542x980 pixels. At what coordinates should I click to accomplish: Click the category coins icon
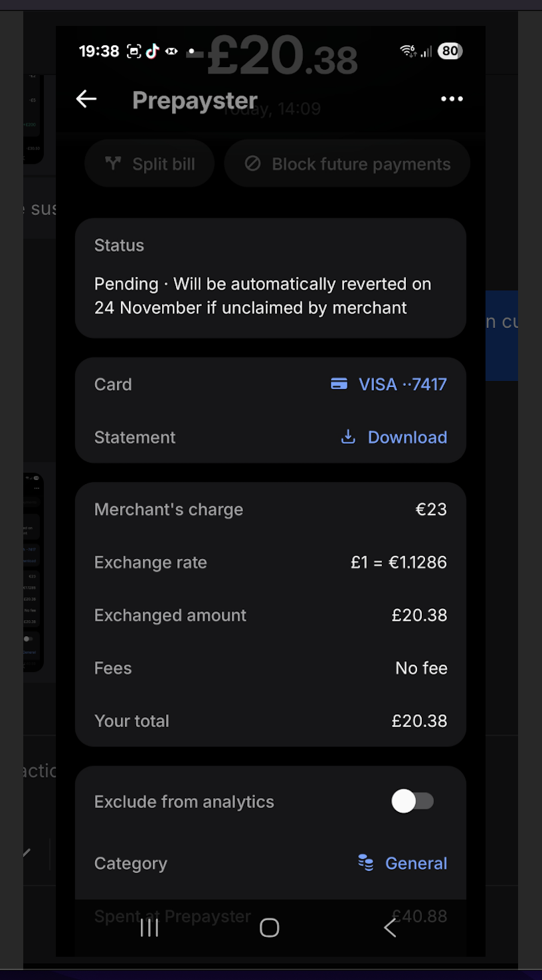[365, 862]
